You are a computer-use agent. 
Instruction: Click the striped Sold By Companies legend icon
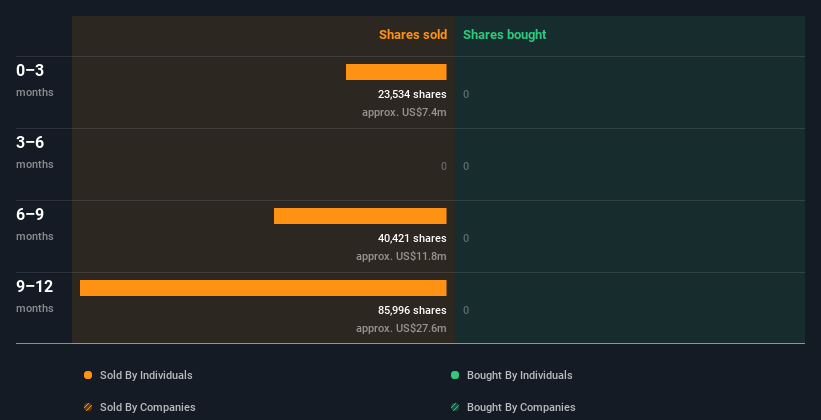pos(88,407)
